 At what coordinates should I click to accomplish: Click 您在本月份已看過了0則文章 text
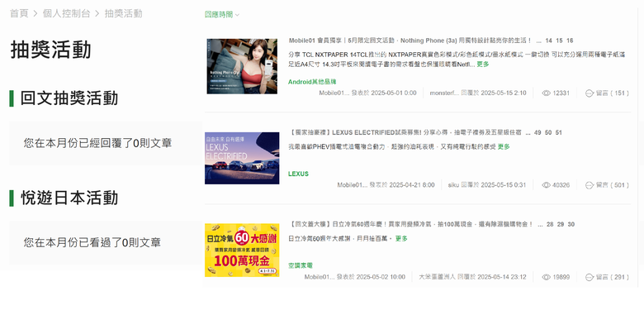[92, 243]
